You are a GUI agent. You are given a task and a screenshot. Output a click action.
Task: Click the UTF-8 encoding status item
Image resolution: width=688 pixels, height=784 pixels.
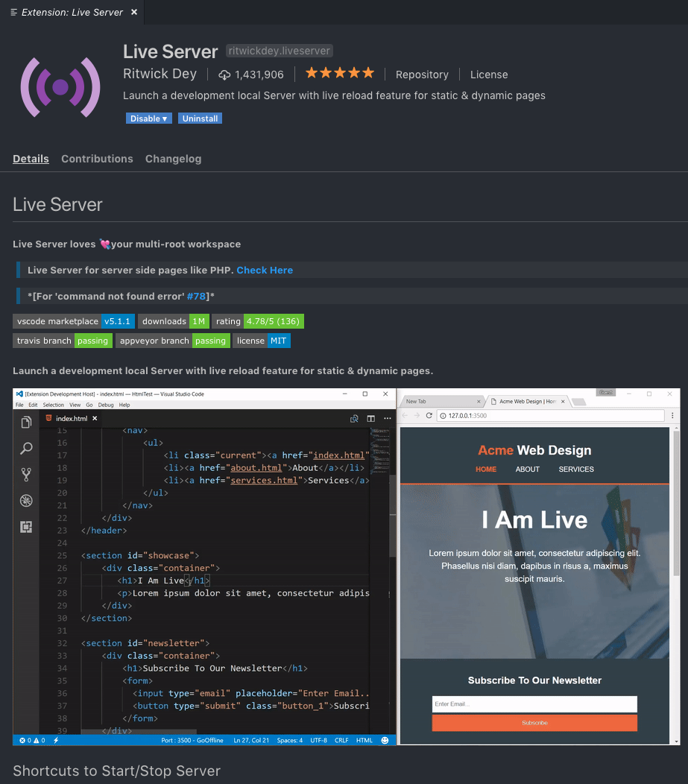point(318,740)
